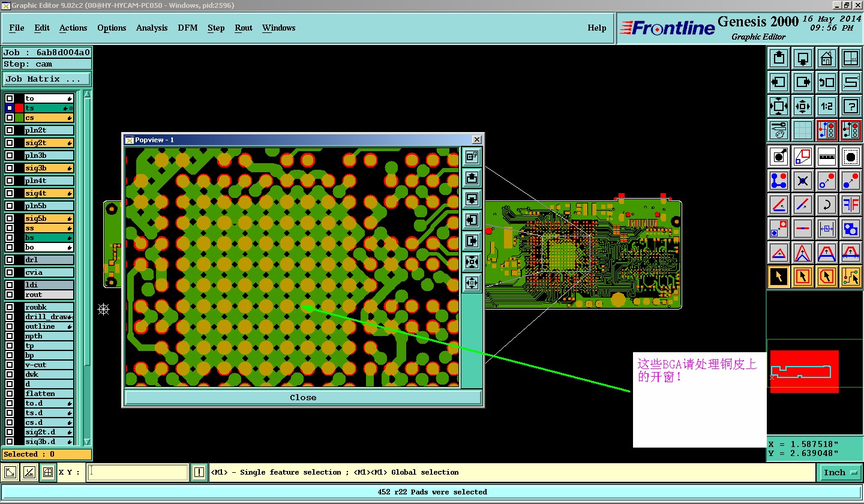Image resolution: width=864 pixels, height=504 pixels.
Task: Click Popview pan down icon
Action: 472,199
